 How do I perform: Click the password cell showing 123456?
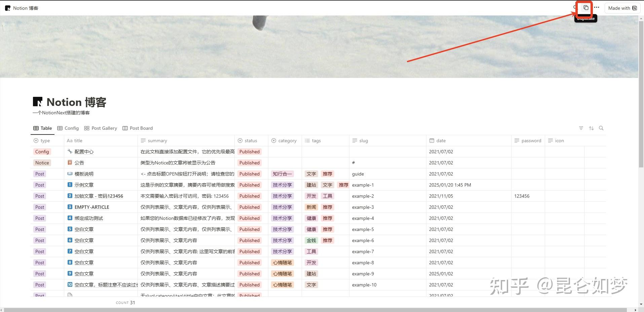coord(522,196)
